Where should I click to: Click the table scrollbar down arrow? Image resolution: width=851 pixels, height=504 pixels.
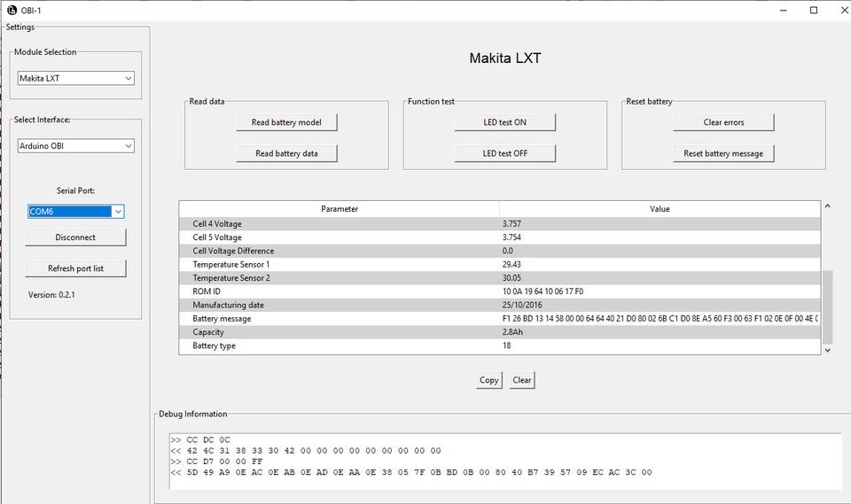click(x=828, y=351)
